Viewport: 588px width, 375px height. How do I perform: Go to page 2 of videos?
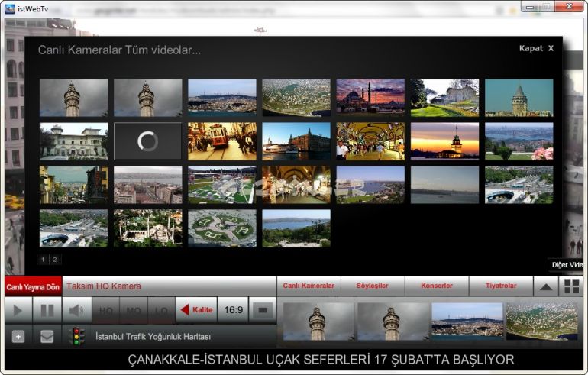point(54,260)
